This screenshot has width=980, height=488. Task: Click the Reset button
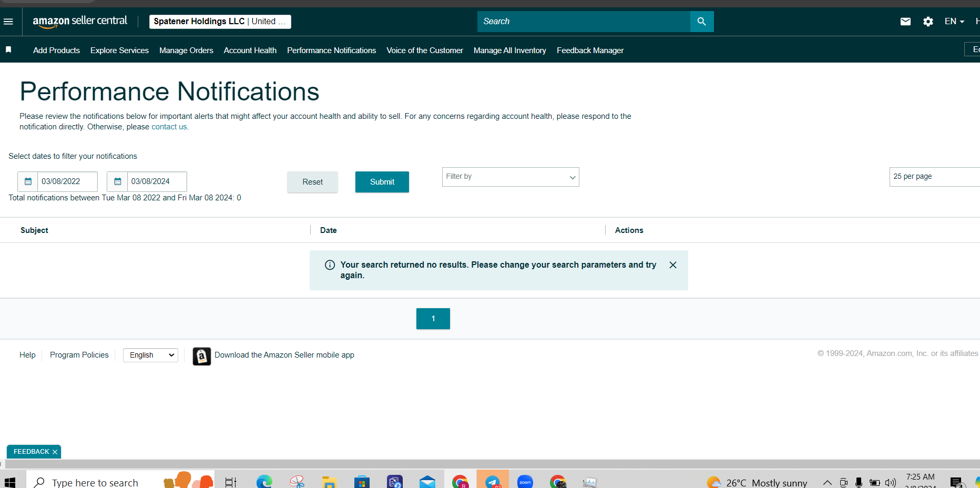pos(312,182)
